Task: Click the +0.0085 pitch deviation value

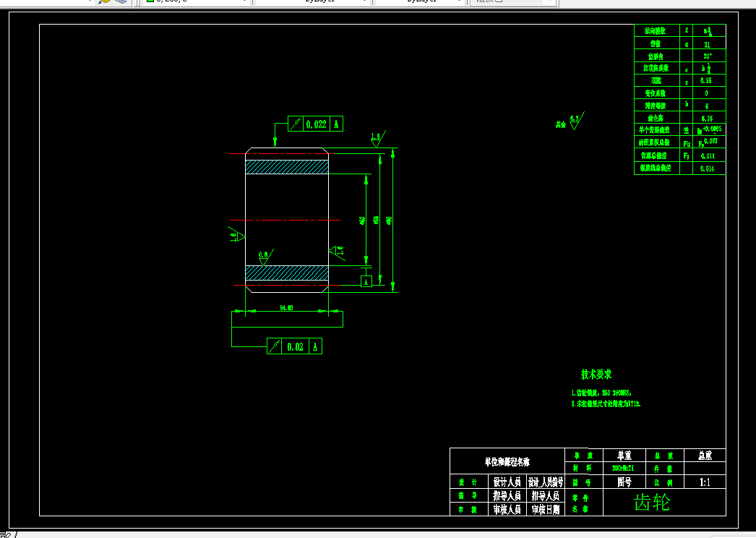Action: click(x=712, y=129)
